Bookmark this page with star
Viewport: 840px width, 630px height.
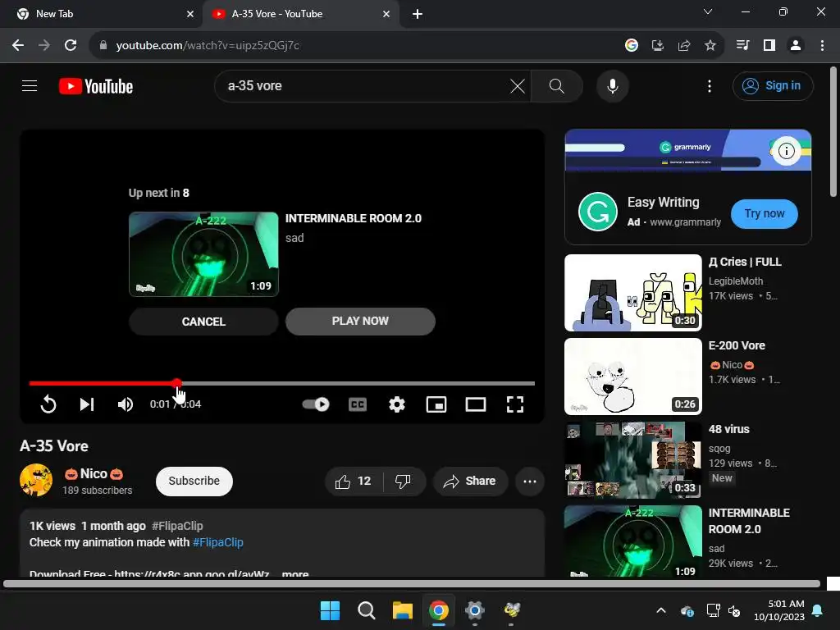[710, 45]
